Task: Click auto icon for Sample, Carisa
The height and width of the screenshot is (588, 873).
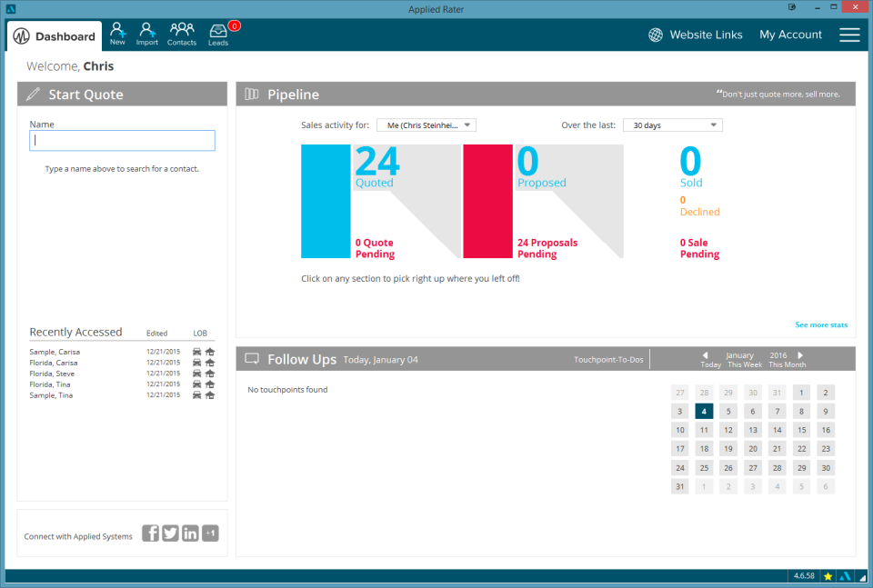Action: point(197,352)
